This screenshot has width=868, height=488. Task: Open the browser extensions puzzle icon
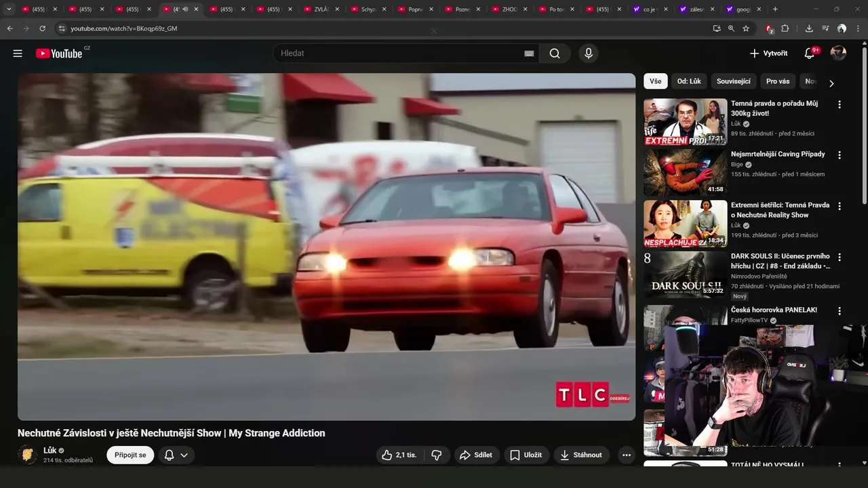pyautogui.click(x=785, y=28)
